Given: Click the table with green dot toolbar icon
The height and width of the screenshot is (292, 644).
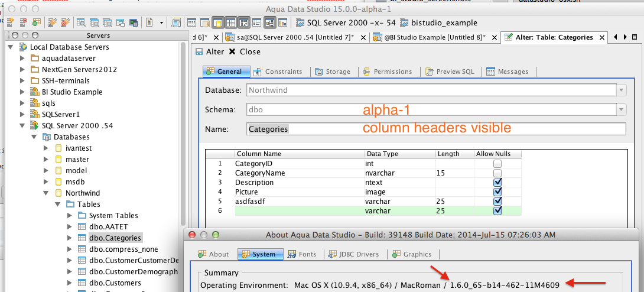Looking at the screenshot, I should point(37,23).
